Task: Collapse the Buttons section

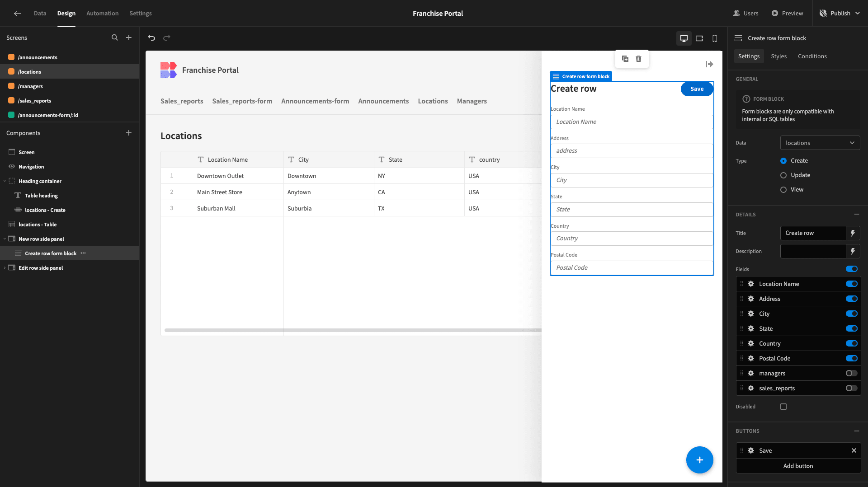Action: [x=857, y=431]
